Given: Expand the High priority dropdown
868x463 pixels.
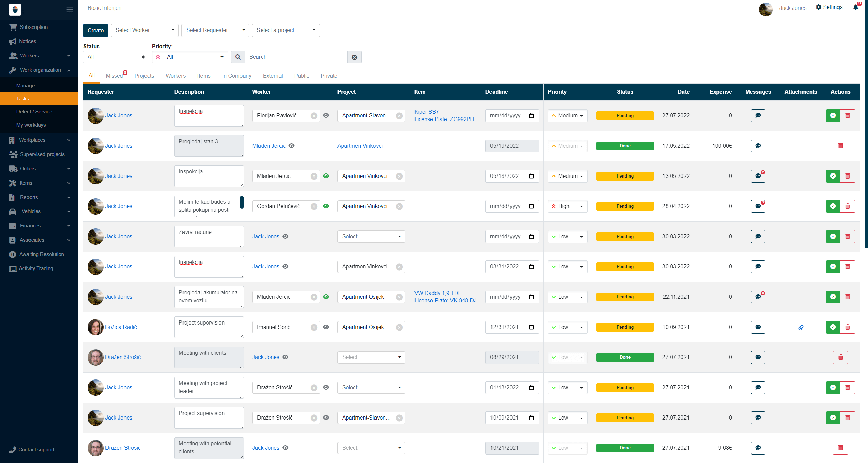Looking at the screenshot, I should [x=567, y=206].
